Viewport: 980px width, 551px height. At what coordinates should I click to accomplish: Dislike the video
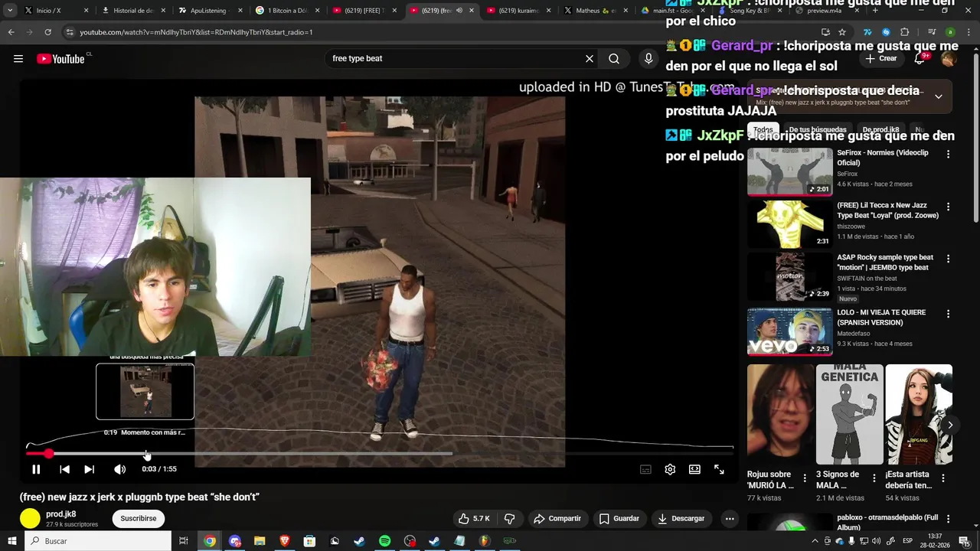tap(509, 519)
